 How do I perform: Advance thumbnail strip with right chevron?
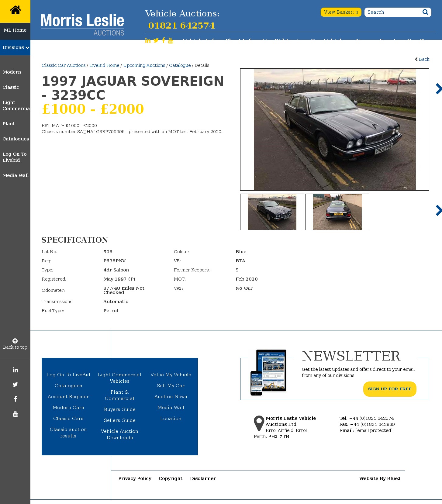(x=439, y=210)
